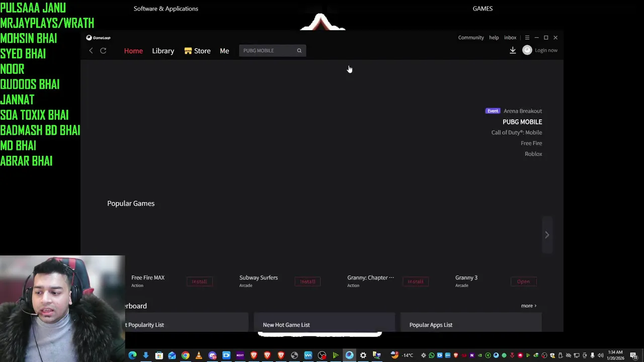Open the Mail app from taskbar
The width and height of the screenshot is (644, 362).
172,355
